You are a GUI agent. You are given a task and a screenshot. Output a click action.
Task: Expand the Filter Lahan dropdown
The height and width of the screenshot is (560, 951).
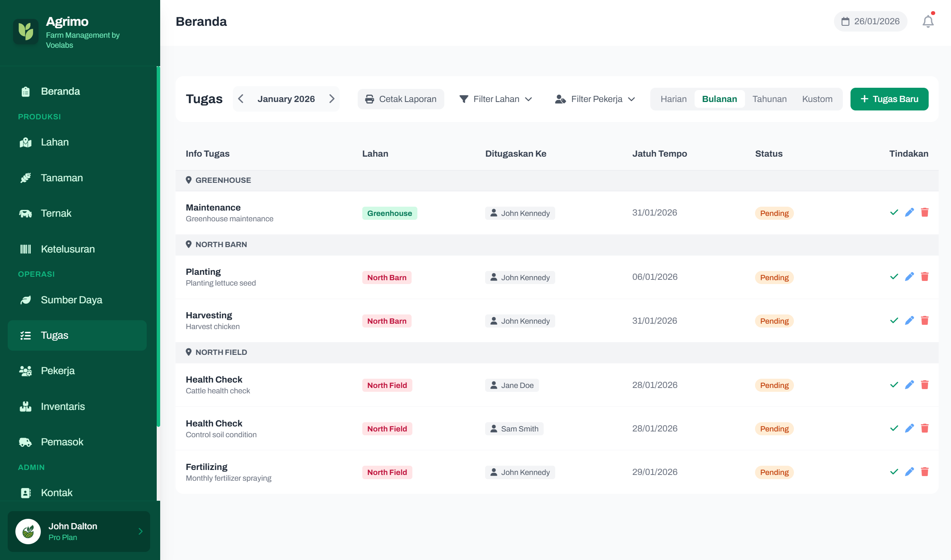[x=496, y=99]
